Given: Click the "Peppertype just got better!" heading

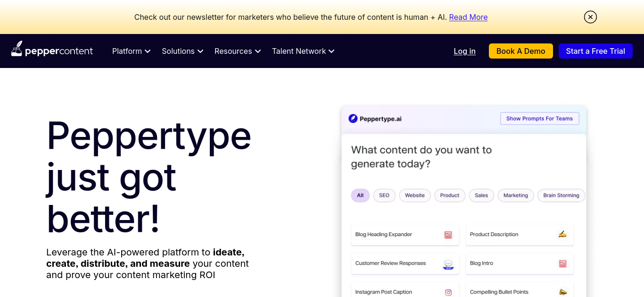Looking at the screenshot, I should click(x=149, y=177).
